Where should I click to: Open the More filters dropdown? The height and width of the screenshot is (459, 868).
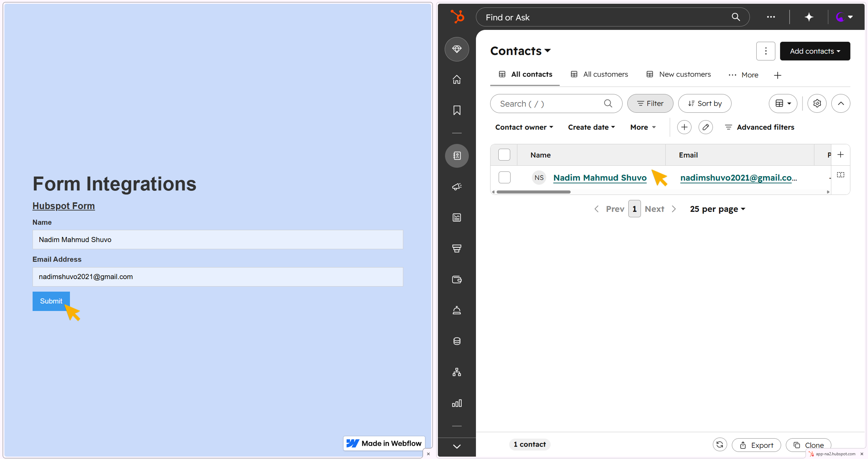[x=643, y=127]
